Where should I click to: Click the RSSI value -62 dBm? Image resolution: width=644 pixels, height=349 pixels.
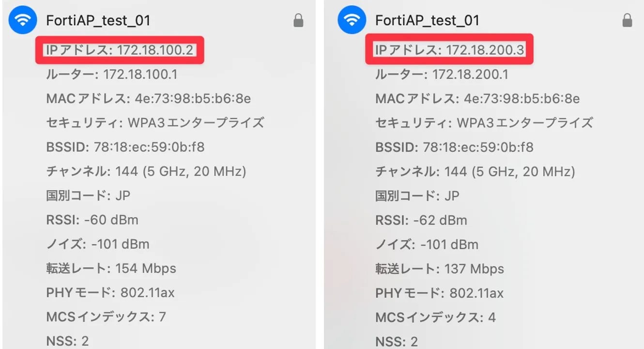click(x=440, y=220)
